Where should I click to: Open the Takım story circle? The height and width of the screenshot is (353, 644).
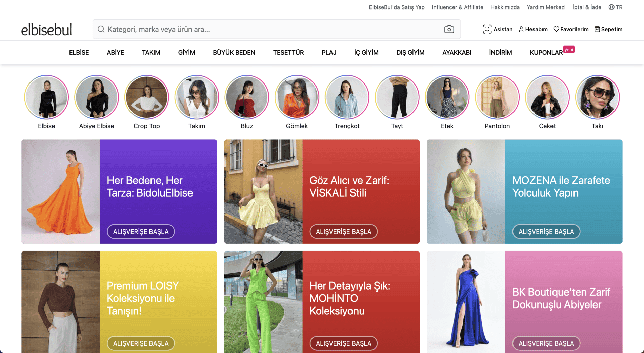pyautogui.click(x=197, y=97)
